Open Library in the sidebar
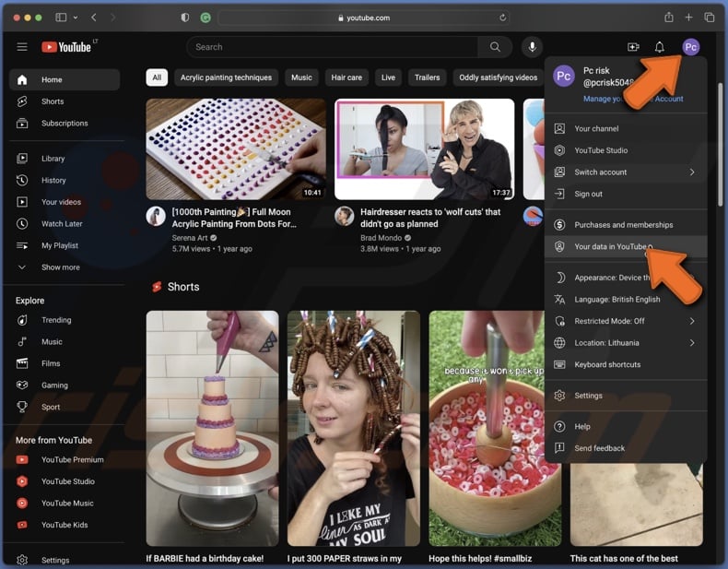728x569 pixels. [65, 159]
